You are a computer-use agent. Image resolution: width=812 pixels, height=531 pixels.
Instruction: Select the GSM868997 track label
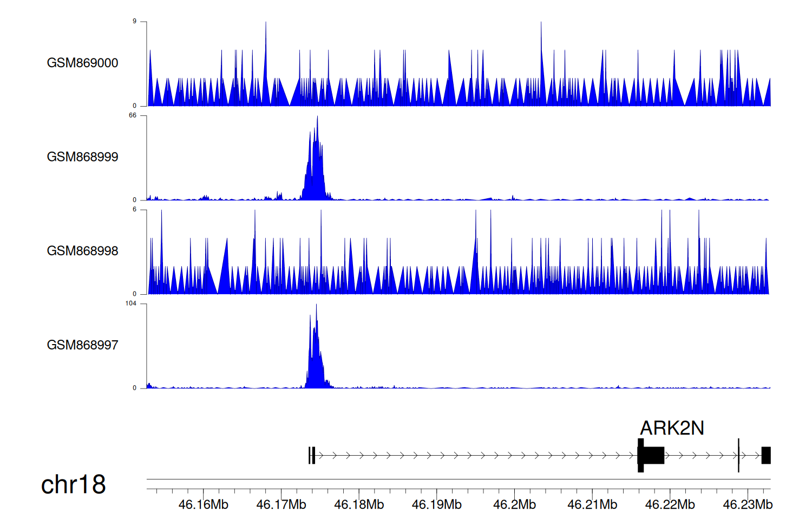[x=82, y=345]
